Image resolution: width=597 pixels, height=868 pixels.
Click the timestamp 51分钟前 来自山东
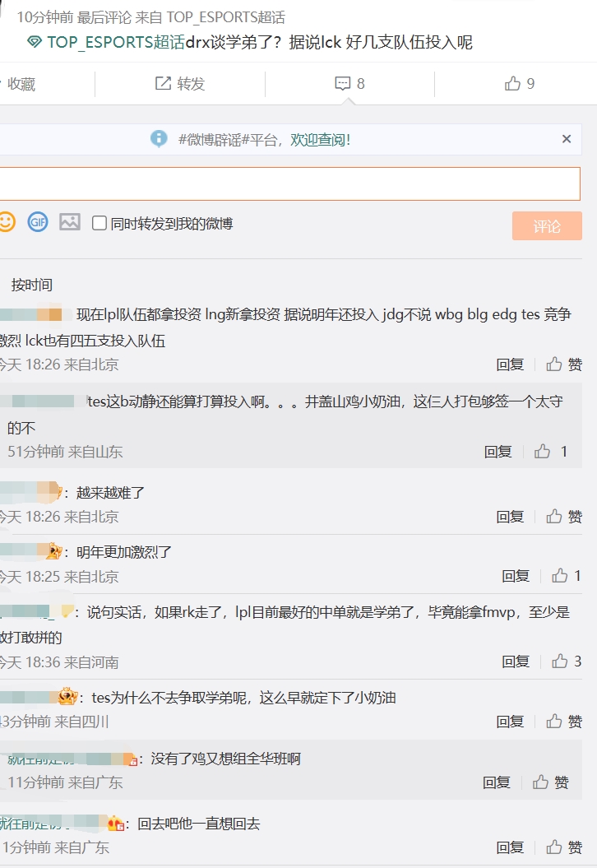coord(65,452)
